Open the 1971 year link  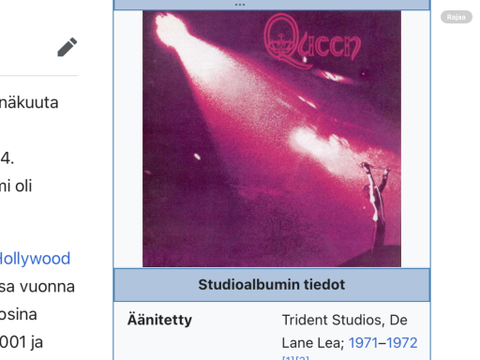(x=364, y=343)
